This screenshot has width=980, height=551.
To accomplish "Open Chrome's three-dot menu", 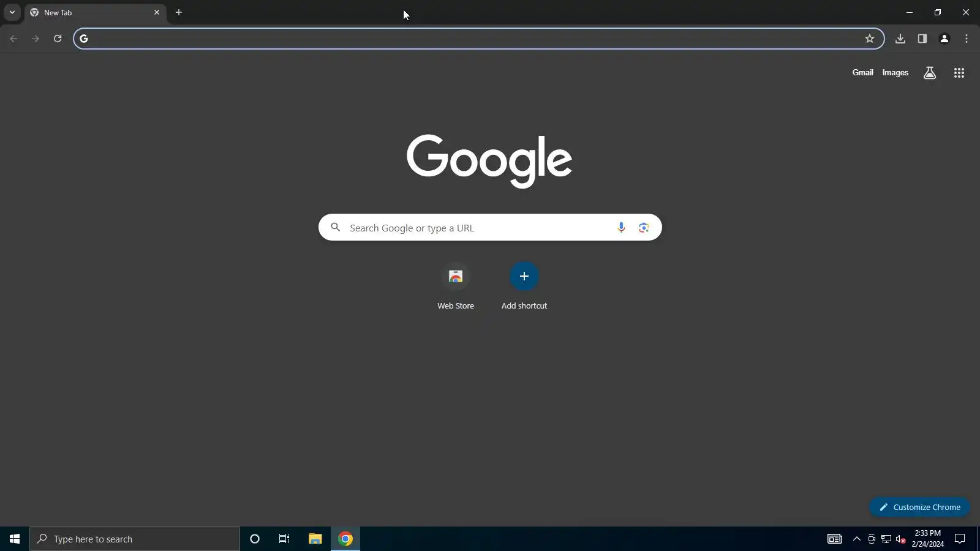I will 967,39.
